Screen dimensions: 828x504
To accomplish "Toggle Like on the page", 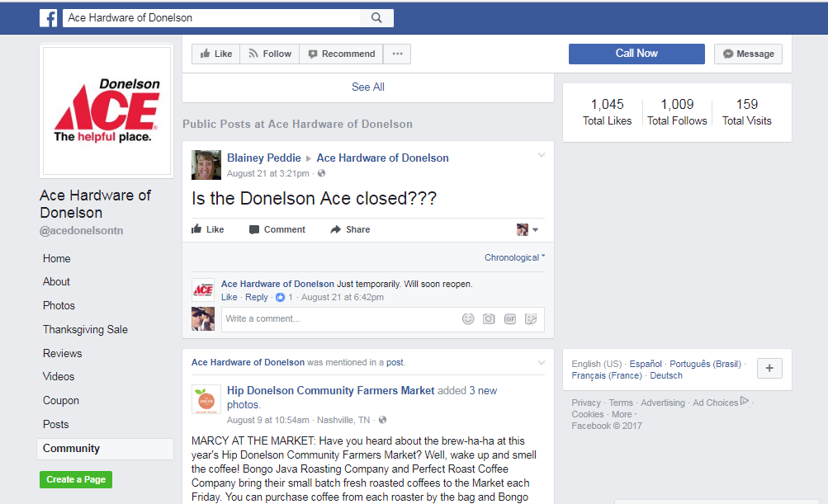I will coord(215,54).
